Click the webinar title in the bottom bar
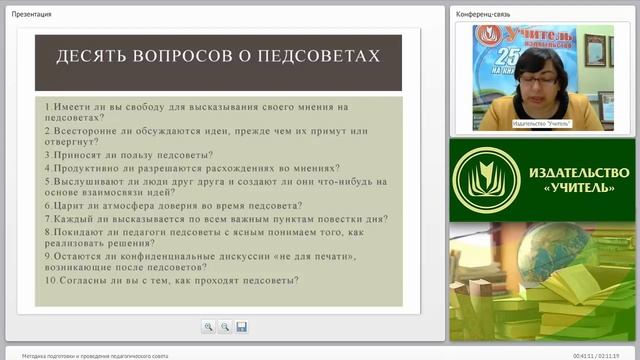 [95, 356]
